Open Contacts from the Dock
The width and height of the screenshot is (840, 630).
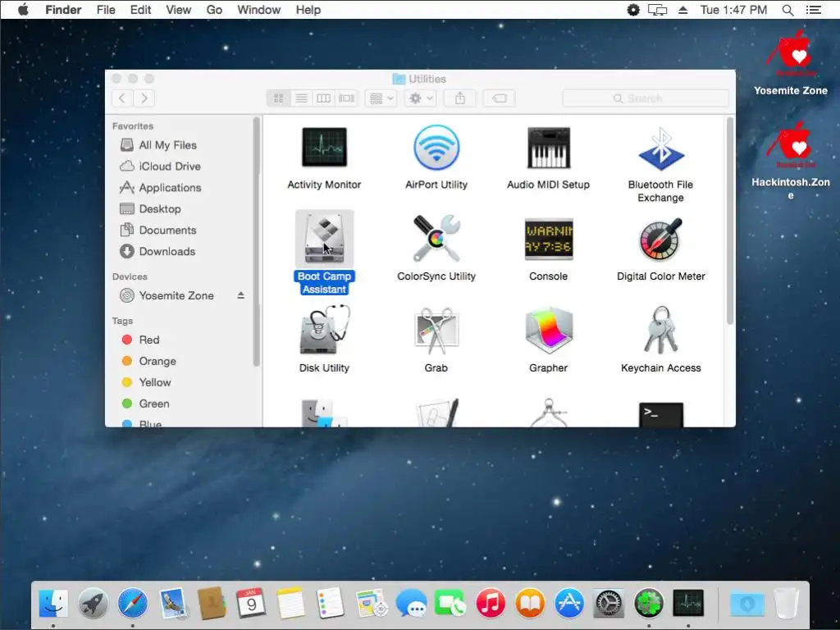point(212,603)
